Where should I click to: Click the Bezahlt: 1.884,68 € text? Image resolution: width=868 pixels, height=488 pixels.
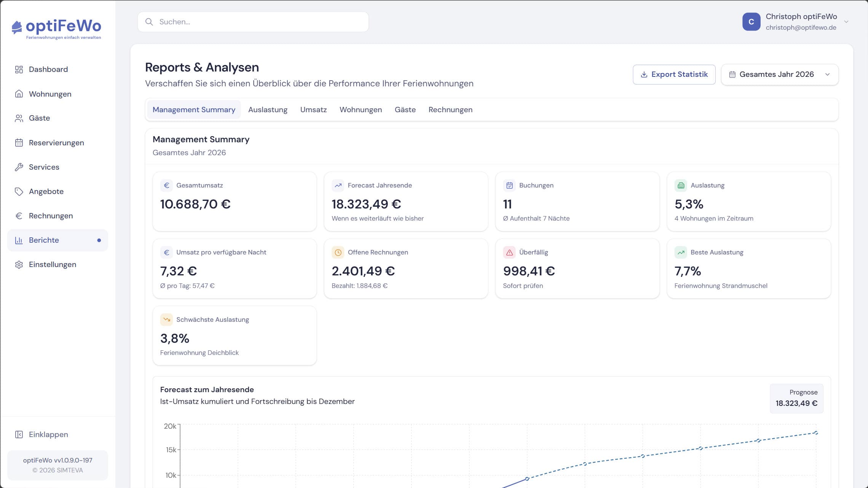[x=359, y=286]
